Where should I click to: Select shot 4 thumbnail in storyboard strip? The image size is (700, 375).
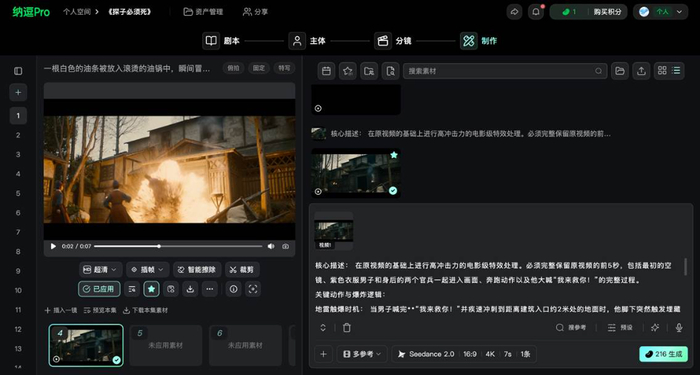[86, 346]
